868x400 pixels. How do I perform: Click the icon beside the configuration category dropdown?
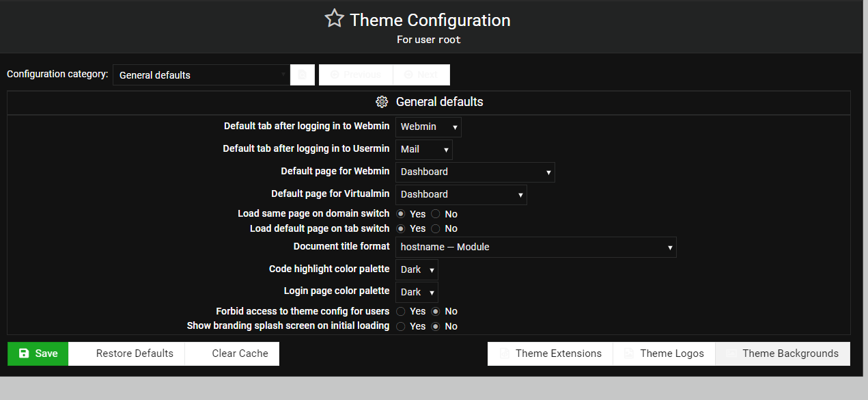point(302,74)
